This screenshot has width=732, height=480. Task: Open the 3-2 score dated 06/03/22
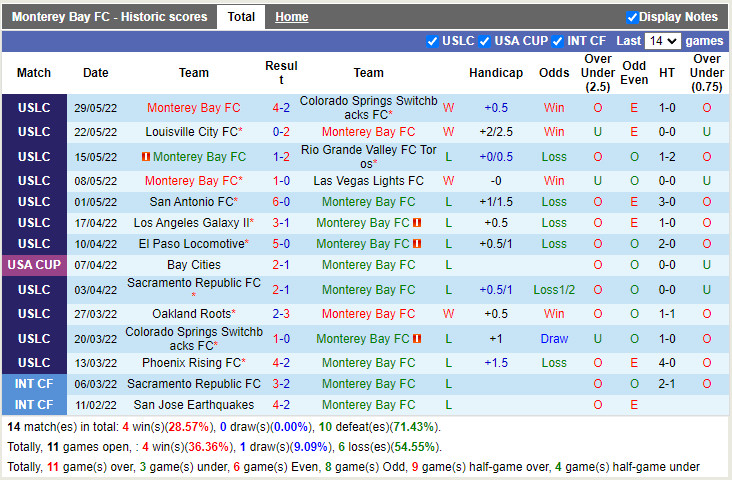tap(281, 384)
